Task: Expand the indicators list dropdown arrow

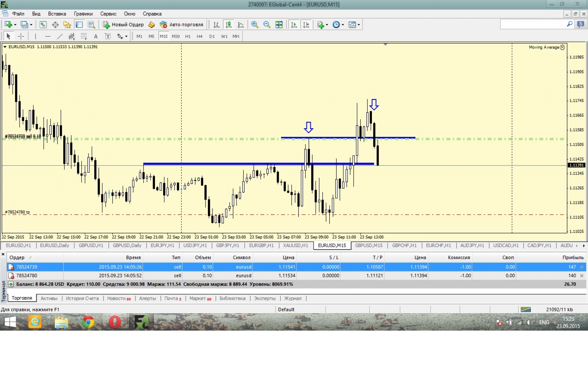Action: (x=327, y=25)
